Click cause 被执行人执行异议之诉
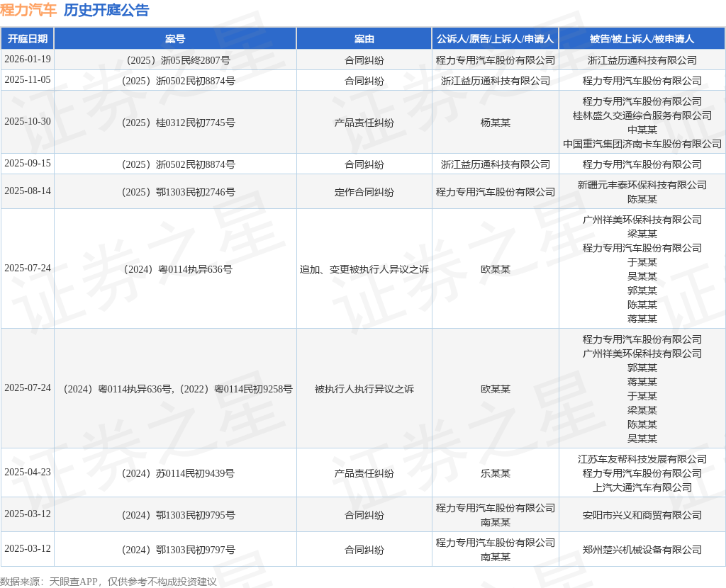Viewport: 726px width, 588px height. tap(364, 389)
